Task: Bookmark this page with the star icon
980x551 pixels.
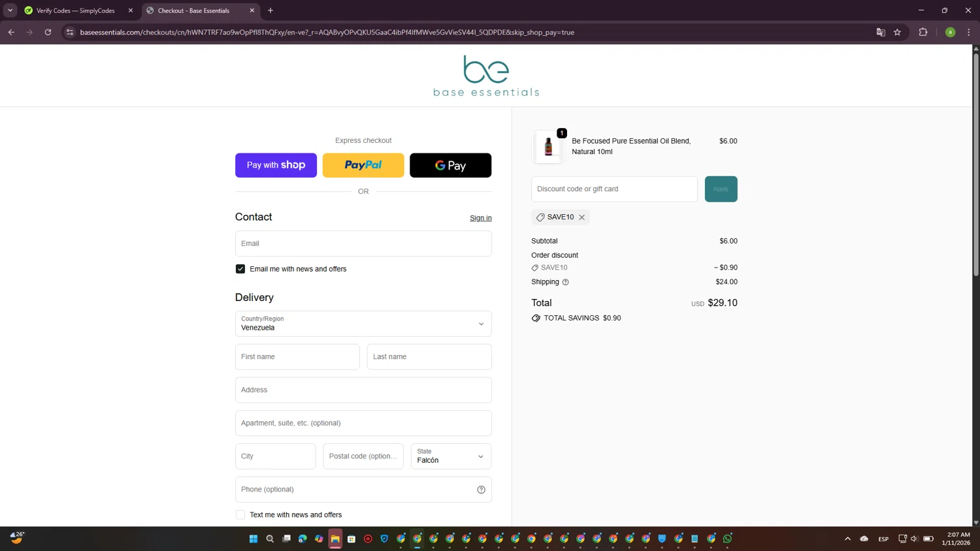Action: (898, 32)
